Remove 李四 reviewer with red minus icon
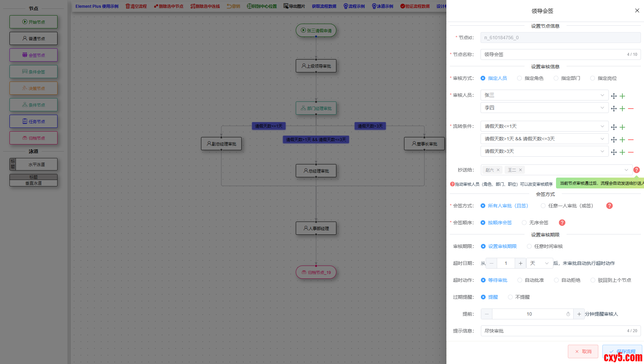Screen dimensions: 644x364 pyautogui.click(x=631, y=109)
